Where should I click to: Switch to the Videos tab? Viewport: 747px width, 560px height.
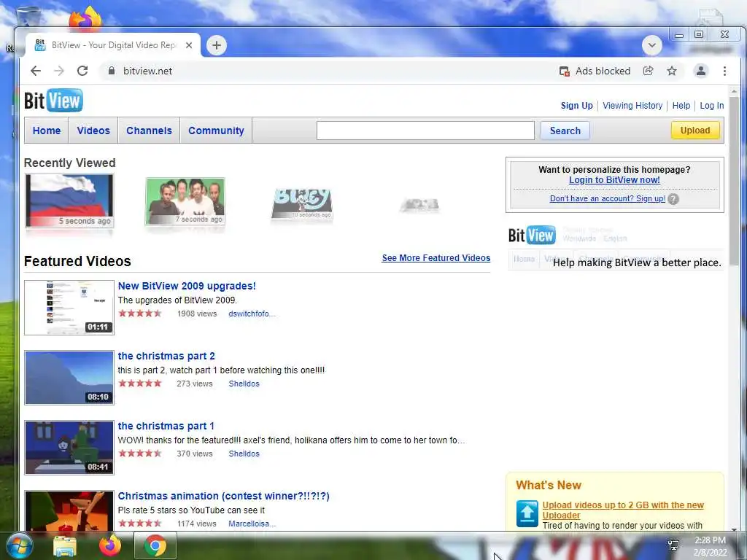(93, 131)
